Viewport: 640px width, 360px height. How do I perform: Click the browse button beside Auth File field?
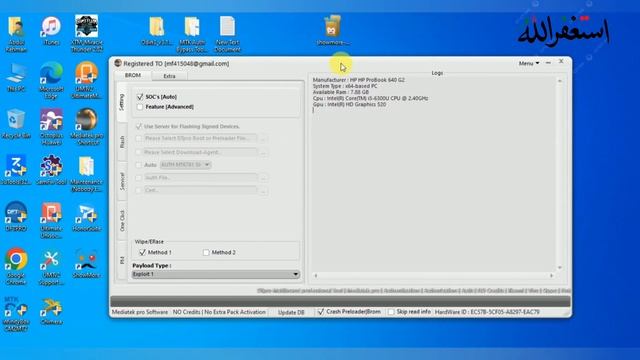click(263, 178)
